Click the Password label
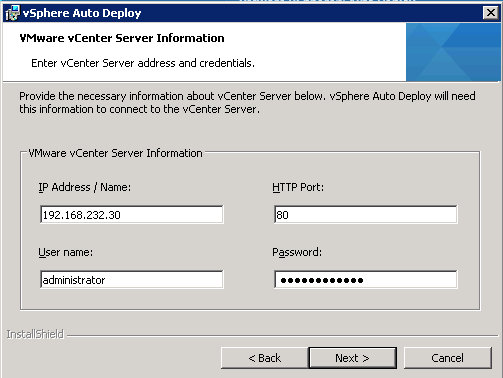 pos(297,252)
